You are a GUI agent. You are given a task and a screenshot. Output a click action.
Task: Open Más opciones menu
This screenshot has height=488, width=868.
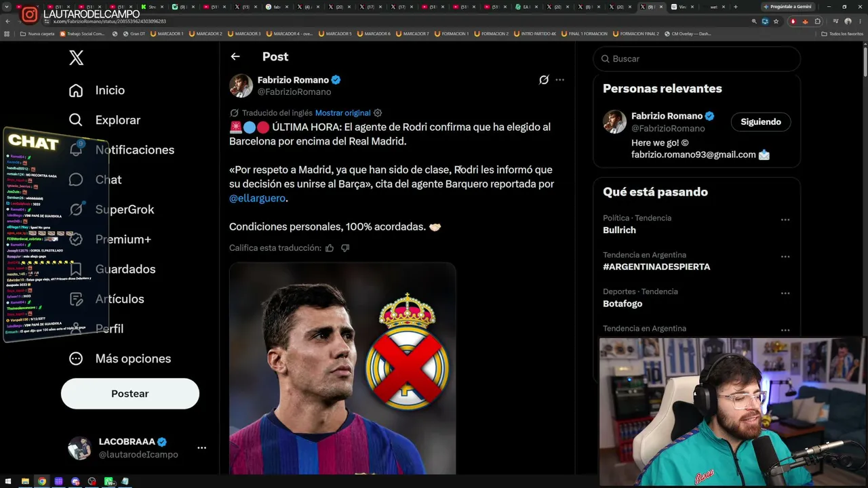coord(119,359)
